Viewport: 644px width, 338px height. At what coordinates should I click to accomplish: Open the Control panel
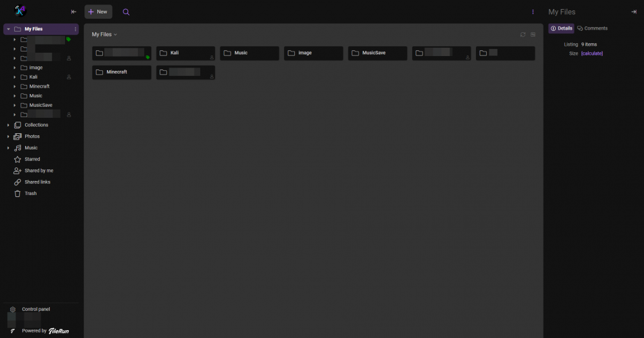[x=35, y=309]
